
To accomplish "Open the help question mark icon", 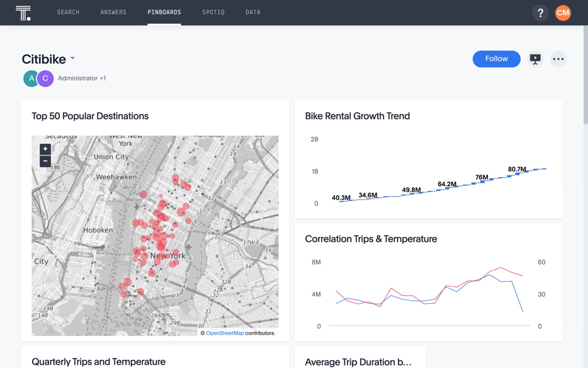I will (540, 13).
